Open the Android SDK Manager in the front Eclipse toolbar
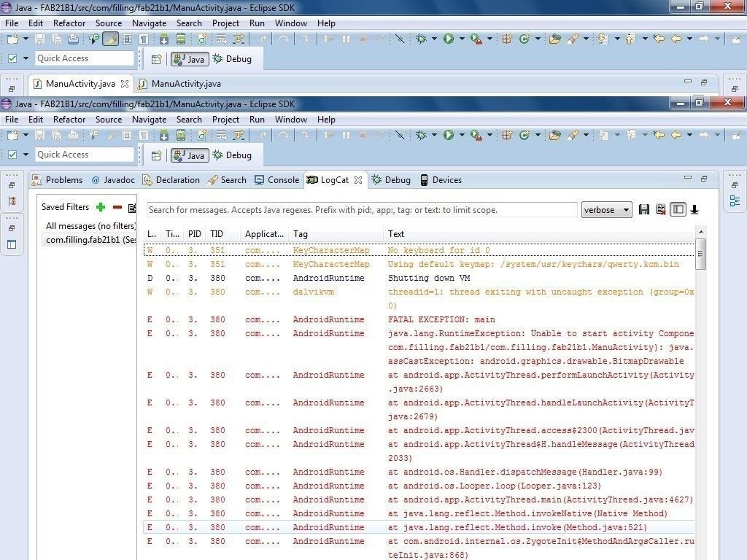747x560 pixels. pos(164,135)
